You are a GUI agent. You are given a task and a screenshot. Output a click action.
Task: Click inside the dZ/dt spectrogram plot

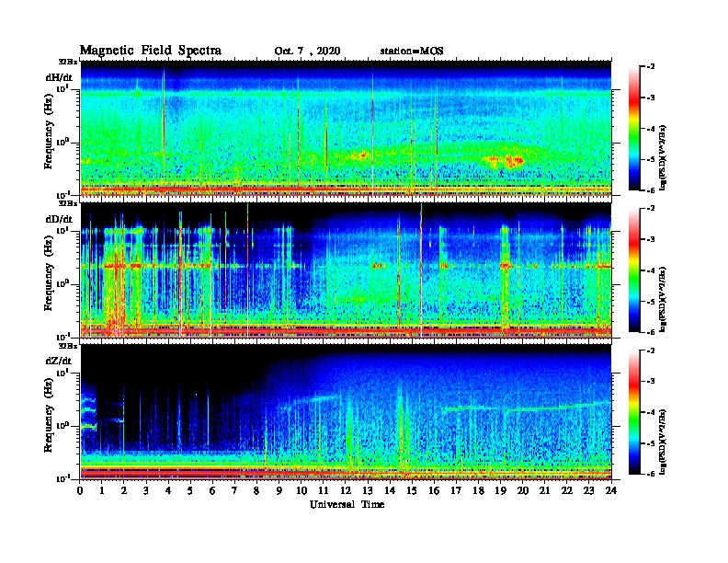click(346, 412)
